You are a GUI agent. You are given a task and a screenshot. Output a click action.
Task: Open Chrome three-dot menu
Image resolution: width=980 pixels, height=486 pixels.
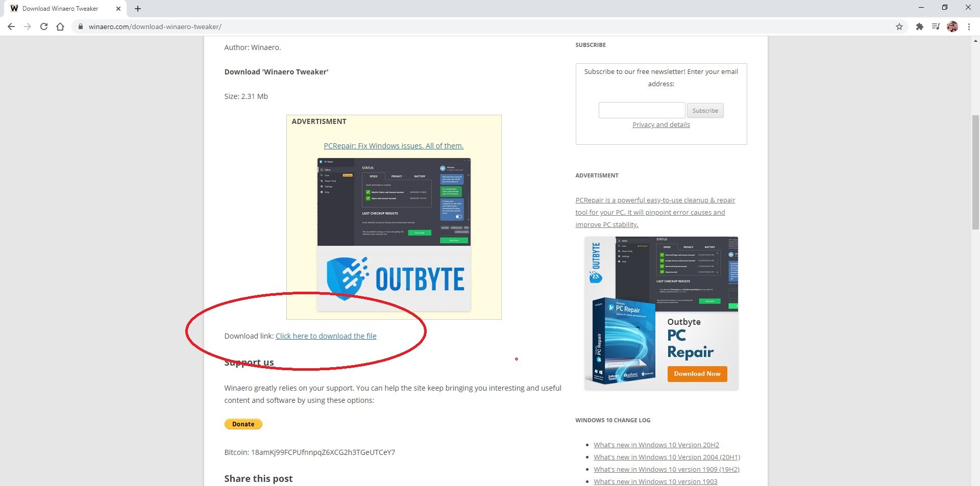(969, 27)
